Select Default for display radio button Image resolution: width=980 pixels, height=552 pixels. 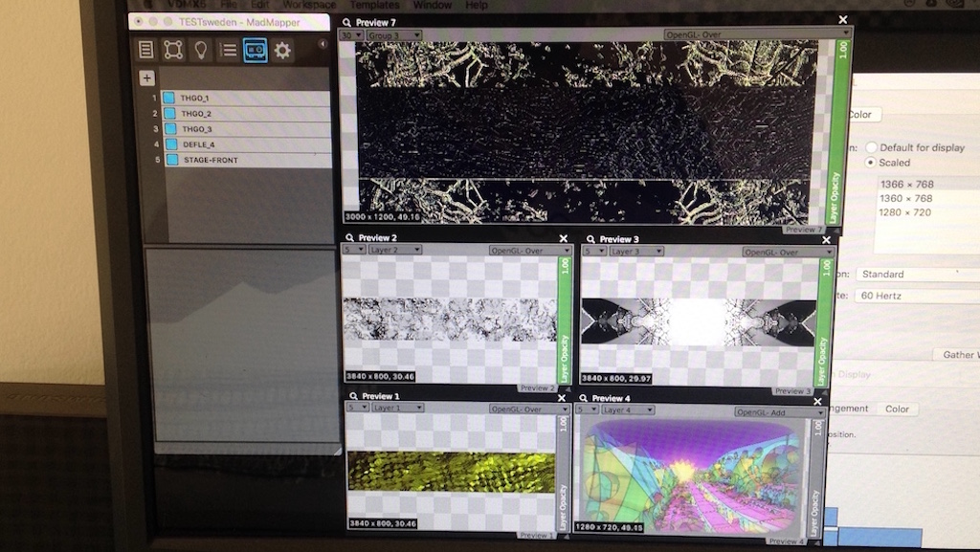[x=871, y=148]
